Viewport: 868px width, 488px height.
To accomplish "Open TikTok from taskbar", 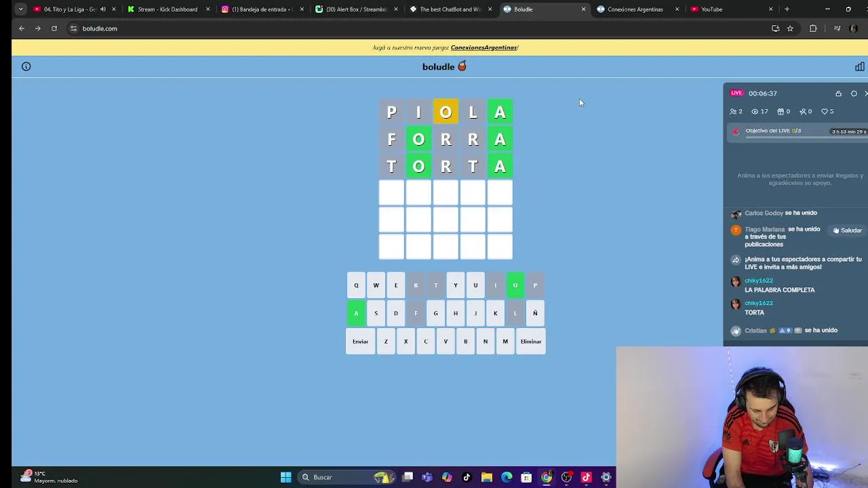I will click(x=467, y=477).
